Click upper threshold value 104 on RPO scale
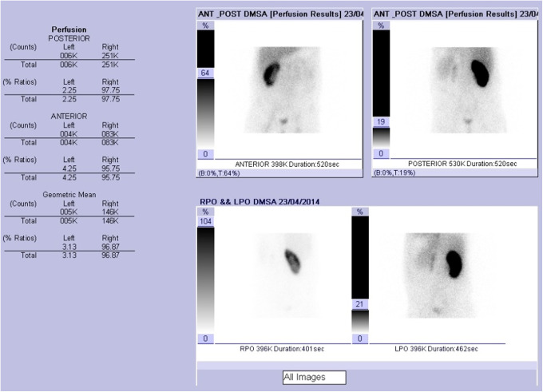The height and width of the screenshot is (392, 543). [x=206, y=222]
